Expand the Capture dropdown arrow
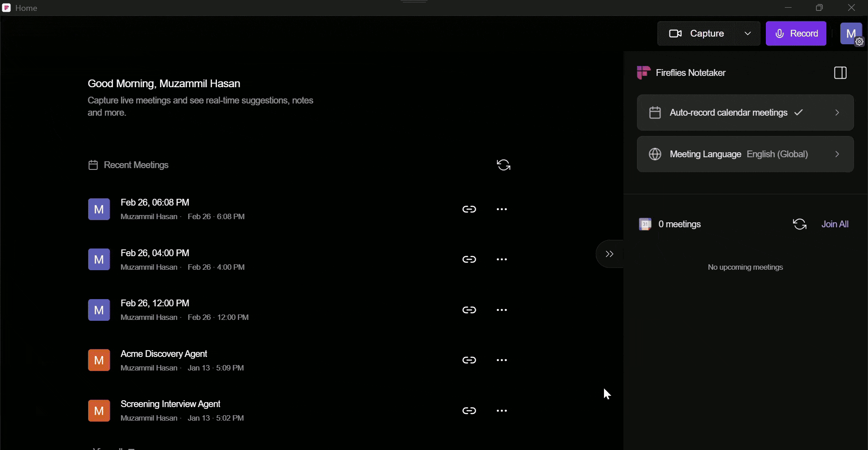The height and width of the screenshot is (450, 868). [x=748, y=33]
